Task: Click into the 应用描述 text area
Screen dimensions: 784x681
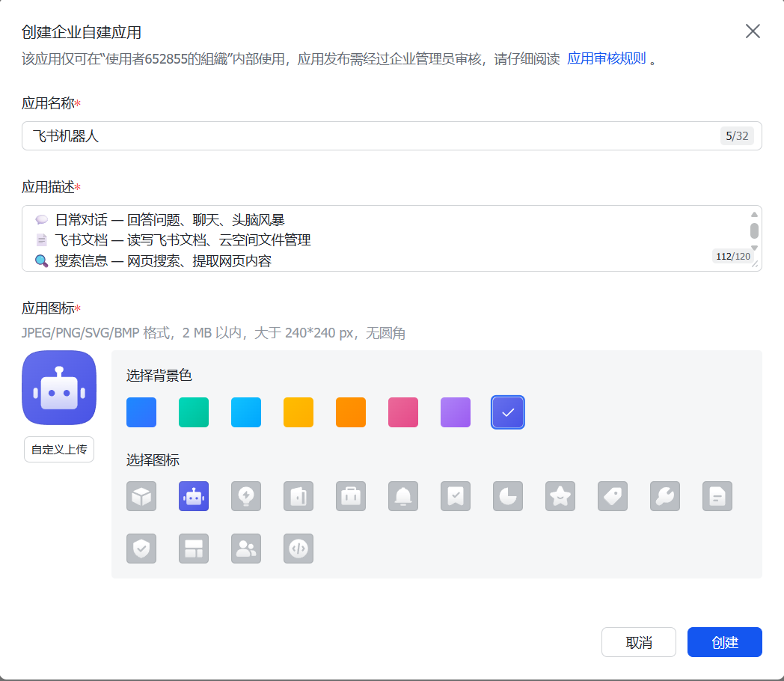Action: pyautogui.click(x=391, y=239)
